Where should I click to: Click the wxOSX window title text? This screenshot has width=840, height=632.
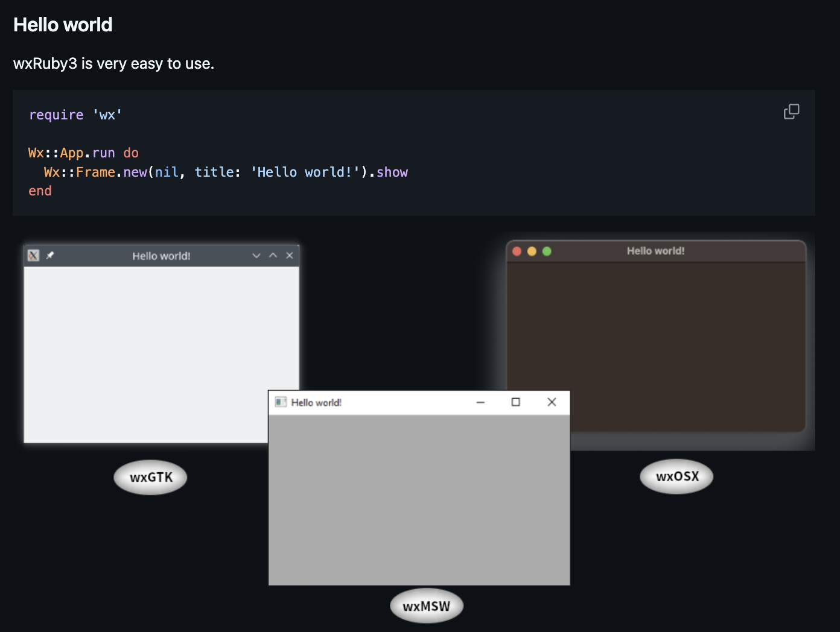click(655, 251)
